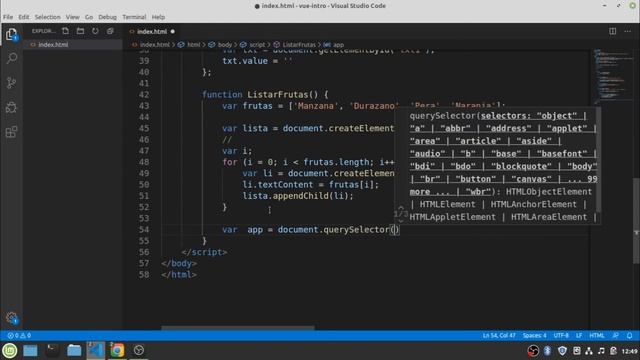Change language mode HTML
The width and height of the screenshot is (640, 360).
(596, 336)
